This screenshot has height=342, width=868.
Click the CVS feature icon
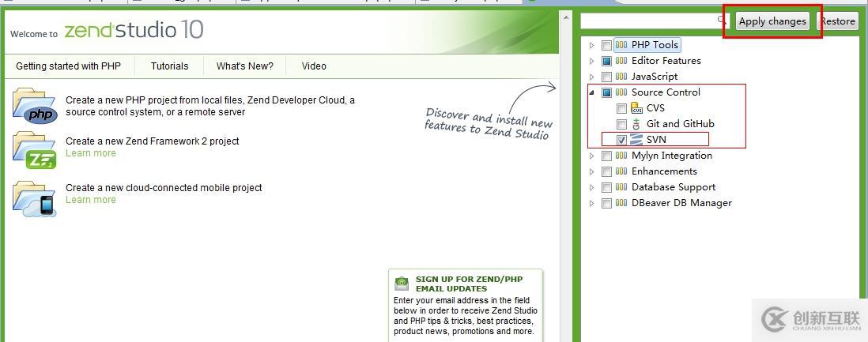click(636, 108)
